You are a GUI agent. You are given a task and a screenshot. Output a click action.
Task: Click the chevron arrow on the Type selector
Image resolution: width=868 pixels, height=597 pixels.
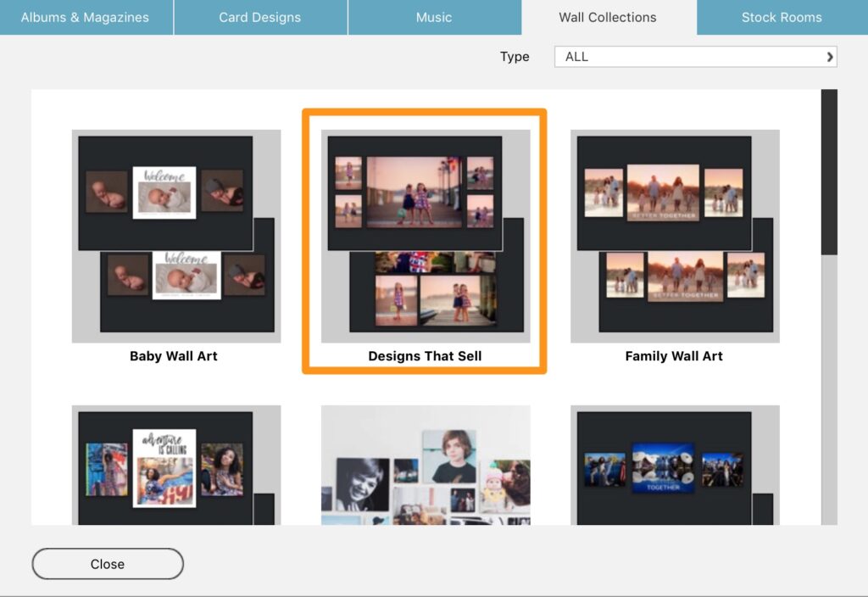point(829,57)
